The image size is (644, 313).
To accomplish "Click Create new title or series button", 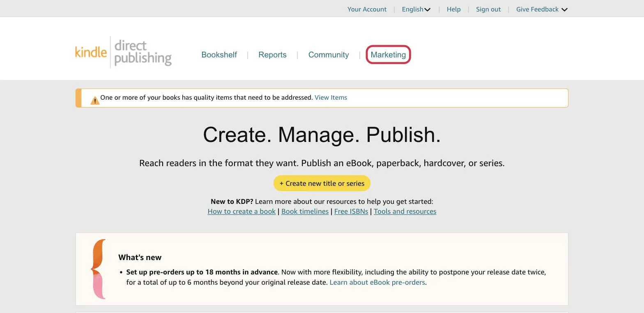I will (x=322, y=183).
